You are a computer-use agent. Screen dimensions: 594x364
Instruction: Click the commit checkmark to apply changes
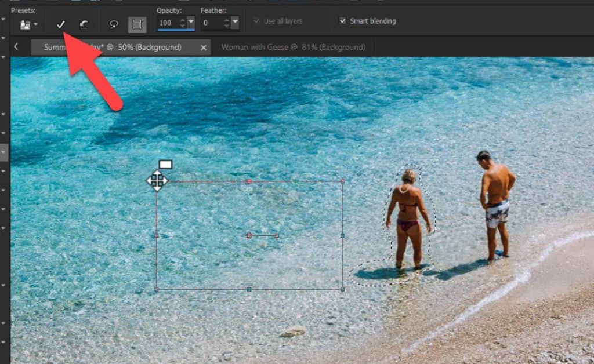click(61, 24)
